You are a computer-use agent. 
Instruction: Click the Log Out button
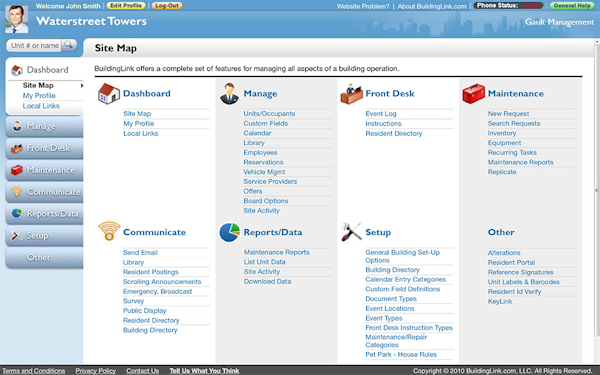coord(167,6)
